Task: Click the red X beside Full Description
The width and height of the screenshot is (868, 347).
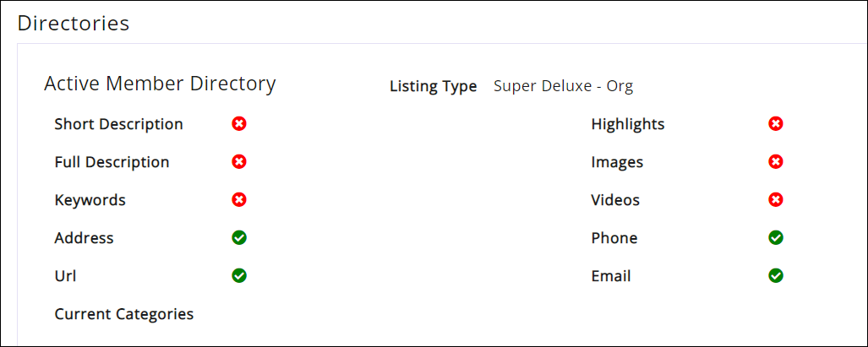Action: (239, 162)
